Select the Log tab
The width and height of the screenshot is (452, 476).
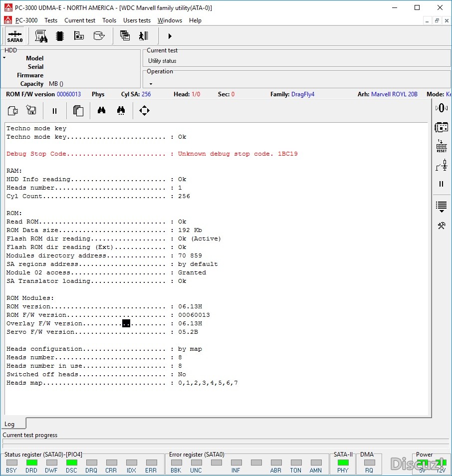(10, 424)
